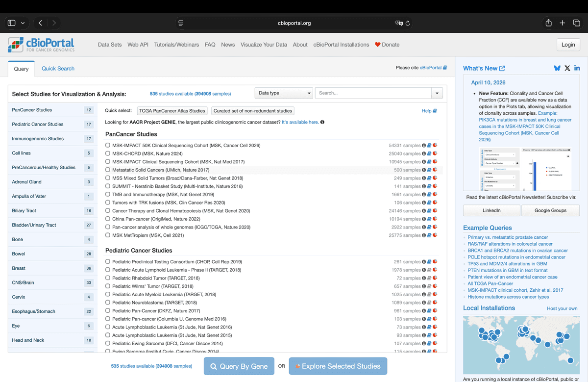Click Safari share icon
The height and width of the screenshot is (382, 588).
point(549,23)
